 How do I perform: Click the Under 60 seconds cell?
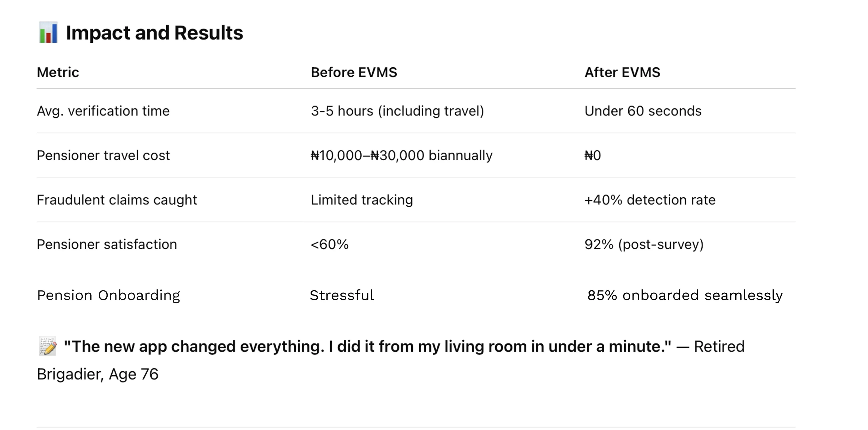[643, 111]
